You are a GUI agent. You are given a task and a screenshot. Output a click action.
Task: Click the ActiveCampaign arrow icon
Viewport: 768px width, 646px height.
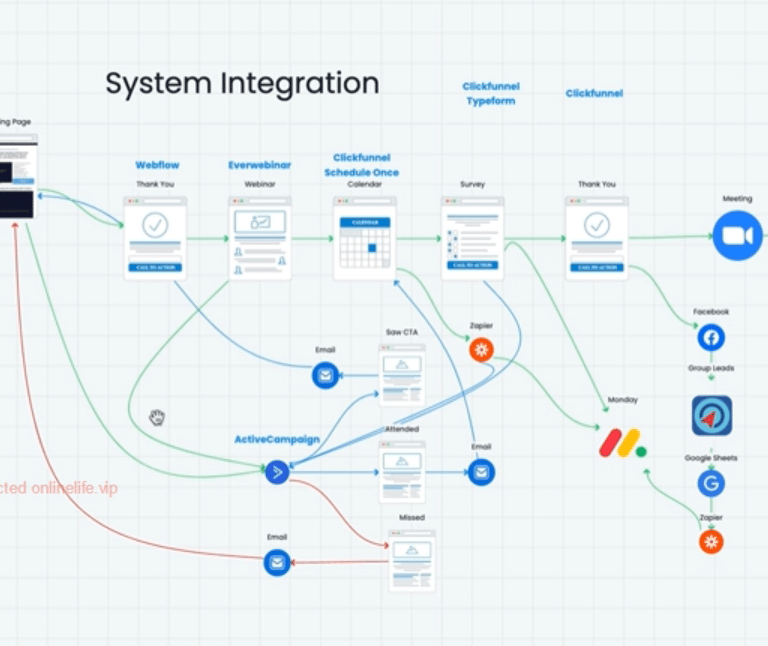tap(277, 472)
